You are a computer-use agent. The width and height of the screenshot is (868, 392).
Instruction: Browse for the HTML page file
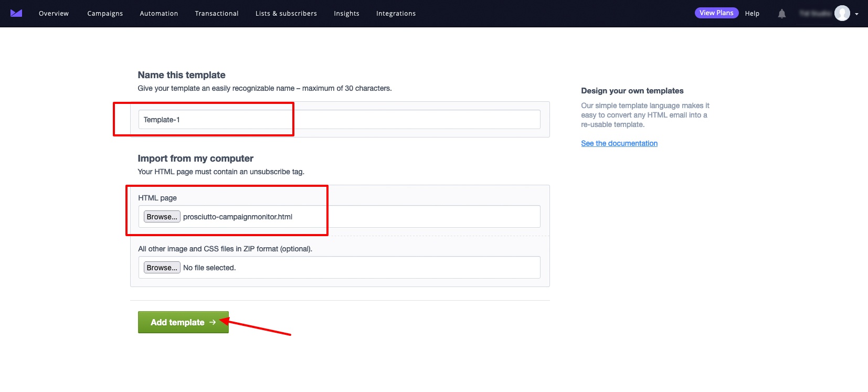coord(162,217)
